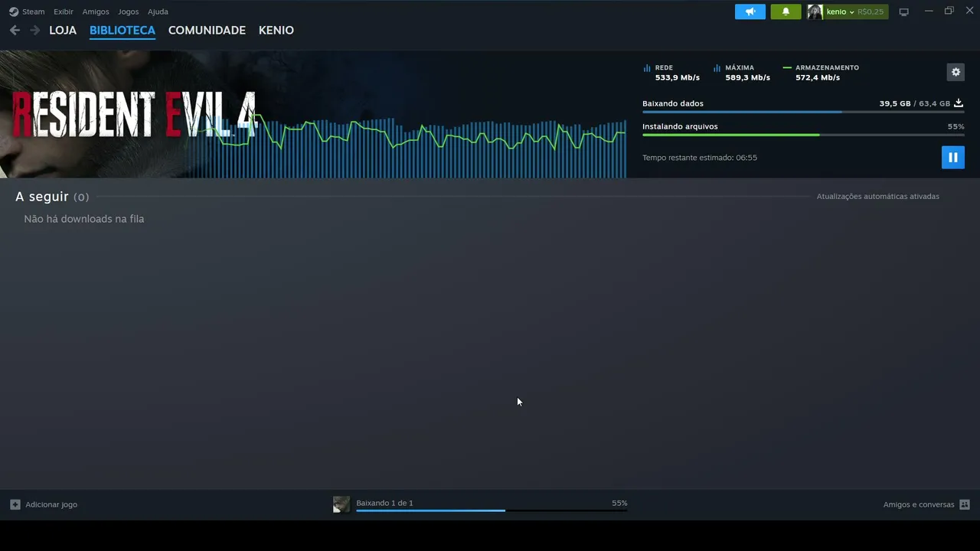Image resolution: width=980 pixels, height=551 pixels.
Task: Click the Baixando dados label
Action: 673,103
